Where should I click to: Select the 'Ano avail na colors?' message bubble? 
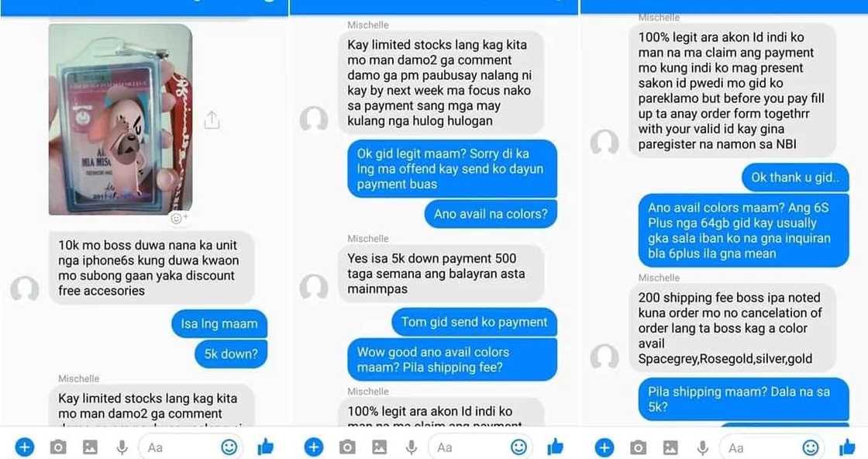tap(491, 214)
